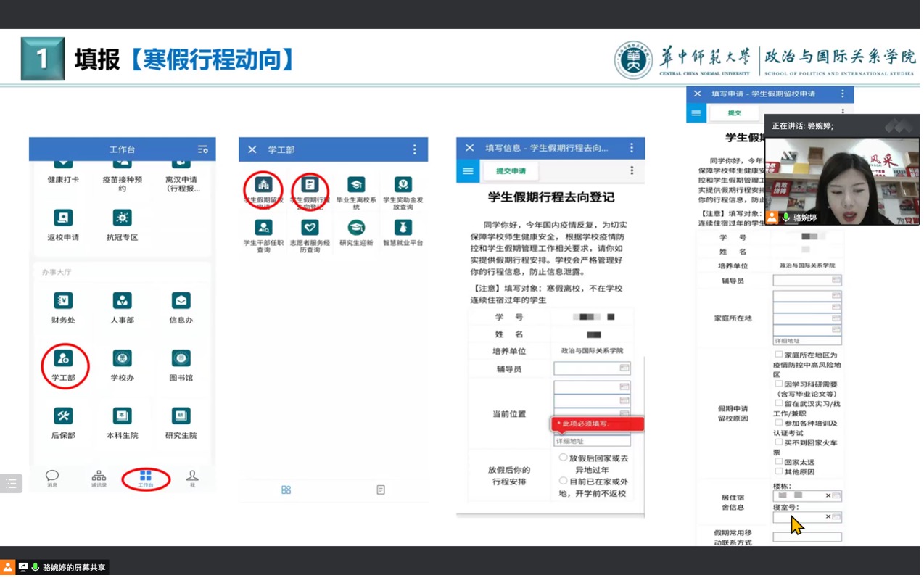Open the 辅导员 dropdown in 行程去向登记 form
The image size is (924, 578).
pyautogui.click(x=592, y=369)
